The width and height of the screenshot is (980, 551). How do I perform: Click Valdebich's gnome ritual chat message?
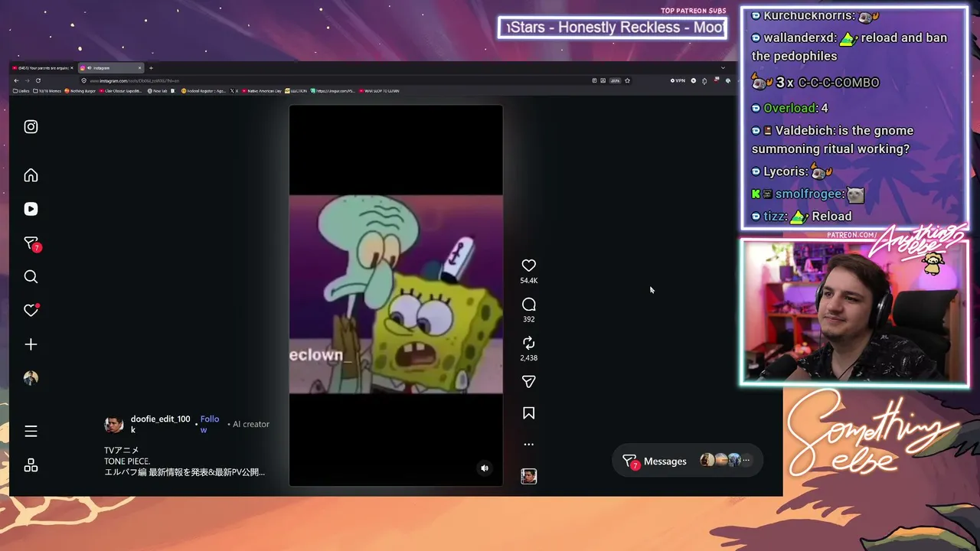(x=833, y=139)
